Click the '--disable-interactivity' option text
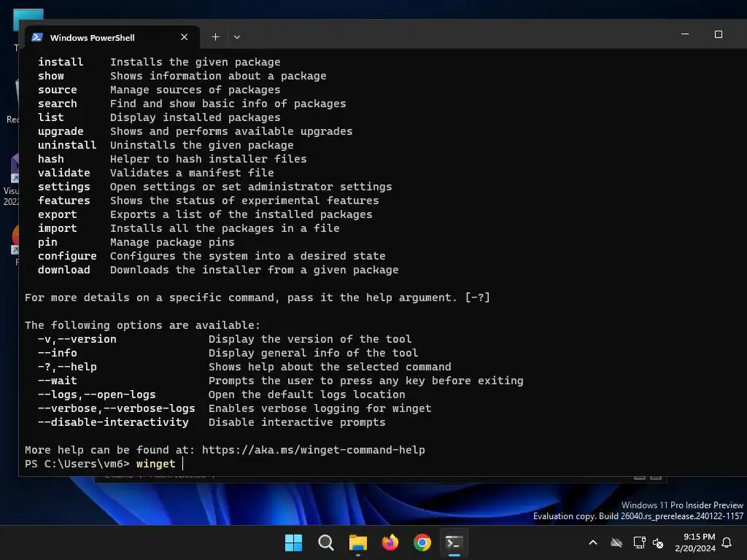 tap(113, 422)
